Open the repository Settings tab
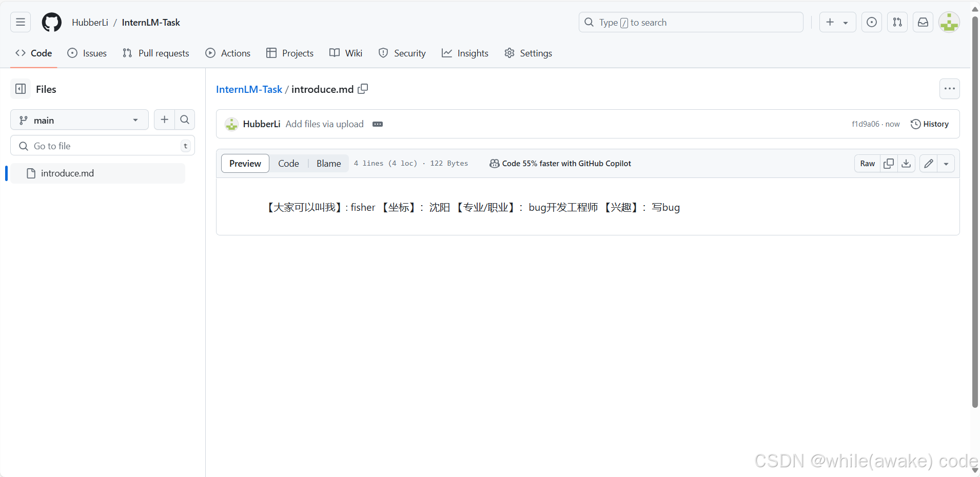The height and width of the screenshot is (477, 980). click(x=528, y=53)
